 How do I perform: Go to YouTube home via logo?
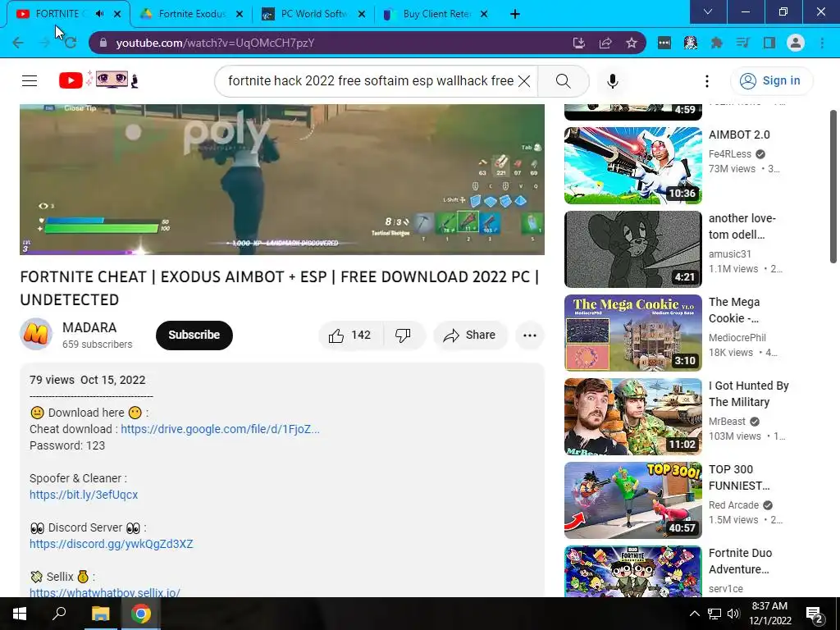[x=98, y=80]
